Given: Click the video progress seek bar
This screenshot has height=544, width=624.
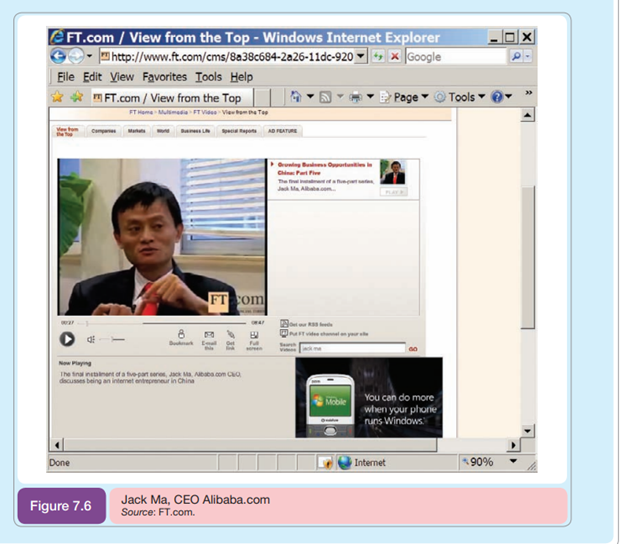Looking at the screenshot, I should [x=162, y=323].
